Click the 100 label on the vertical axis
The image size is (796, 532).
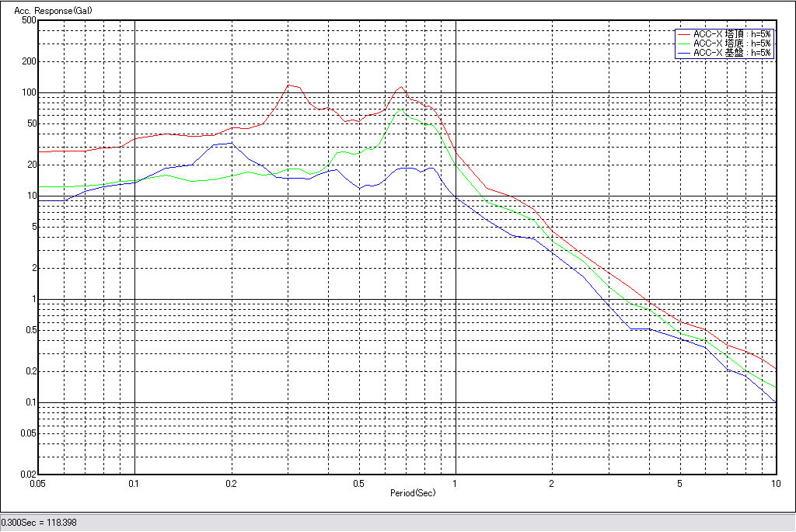30,92
